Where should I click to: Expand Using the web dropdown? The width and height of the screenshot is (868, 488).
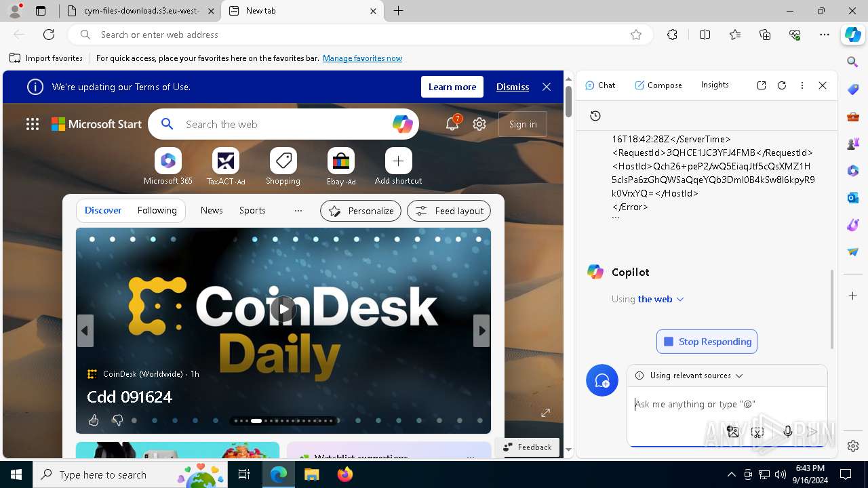point(660,299)
